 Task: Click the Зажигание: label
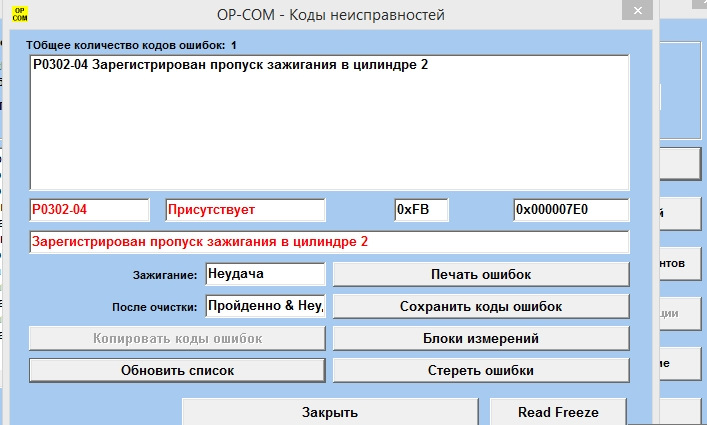tap(165, 275)
